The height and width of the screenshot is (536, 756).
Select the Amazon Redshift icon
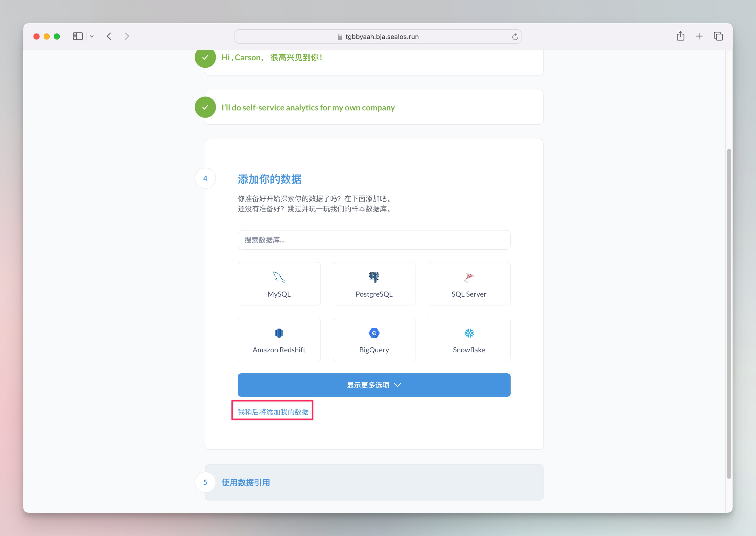(x=279, y=333)
